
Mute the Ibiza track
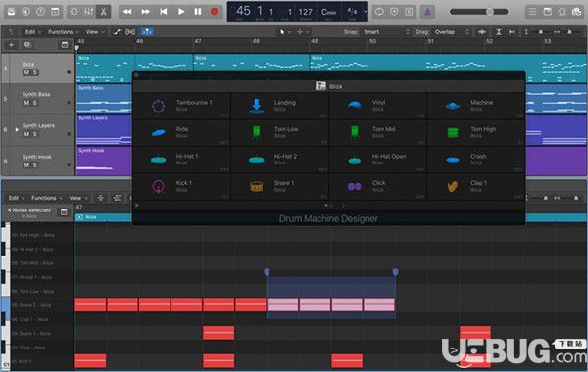[26, 72]
